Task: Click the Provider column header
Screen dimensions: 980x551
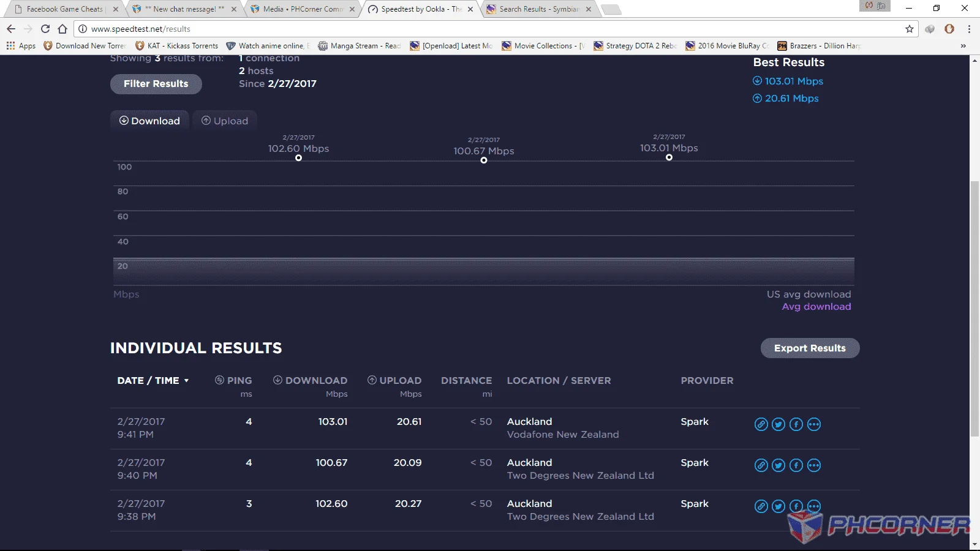Action: coord(707,381)
